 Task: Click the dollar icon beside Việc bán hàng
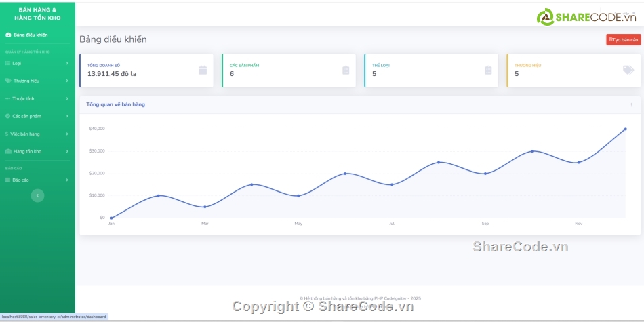tap(7, 134)
